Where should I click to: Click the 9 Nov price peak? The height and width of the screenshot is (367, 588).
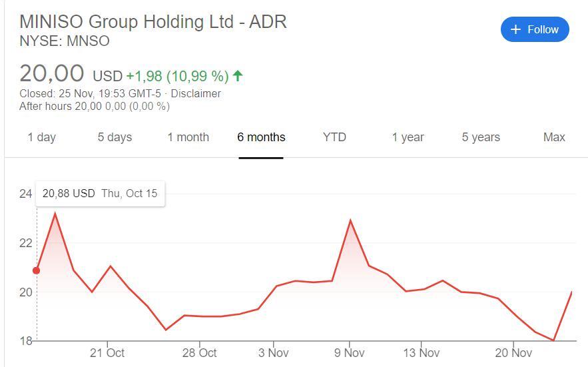[x=350, y=220]
